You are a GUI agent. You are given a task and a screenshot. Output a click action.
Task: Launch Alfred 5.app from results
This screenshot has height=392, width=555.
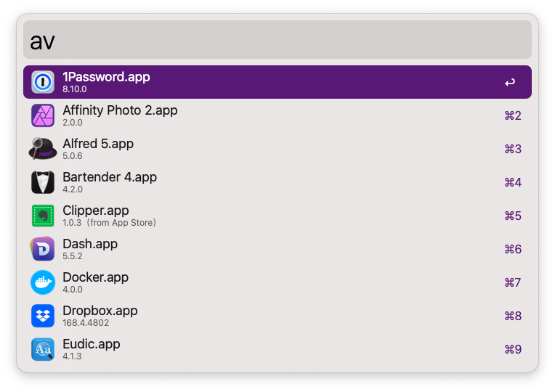click(x=98, y=144)
